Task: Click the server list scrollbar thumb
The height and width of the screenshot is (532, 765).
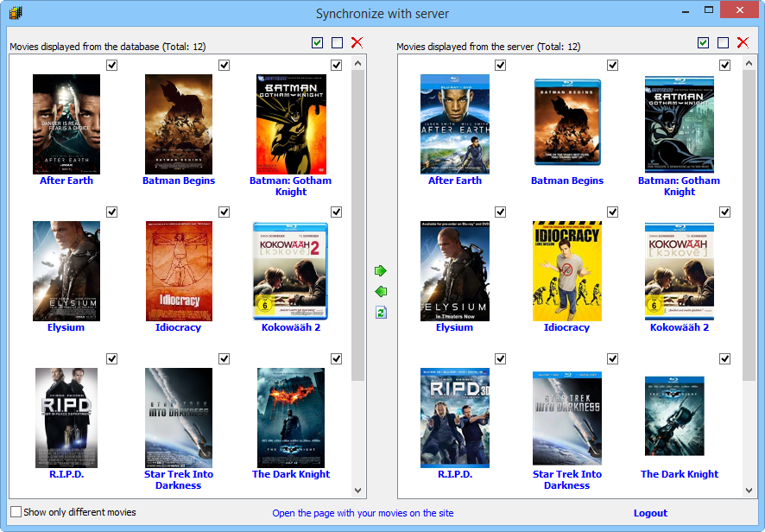Action: [749, 225]
